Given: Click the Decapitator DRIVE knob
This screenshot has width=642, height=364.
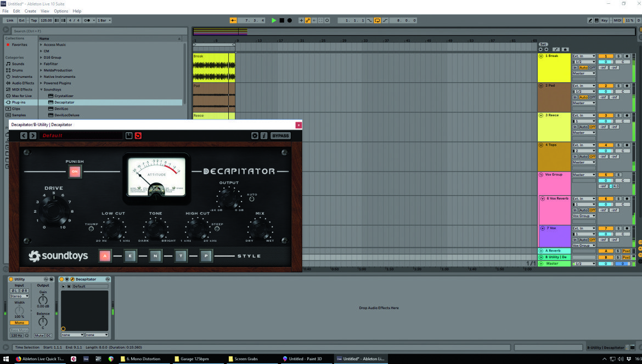Looking at the screenshot, I should [53, 211].
